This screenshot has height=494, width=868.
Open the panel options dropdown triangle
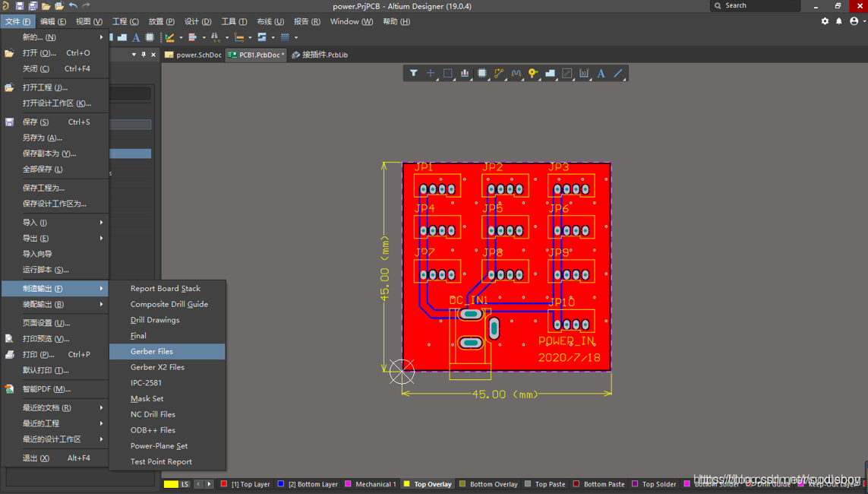pos(134,54)
